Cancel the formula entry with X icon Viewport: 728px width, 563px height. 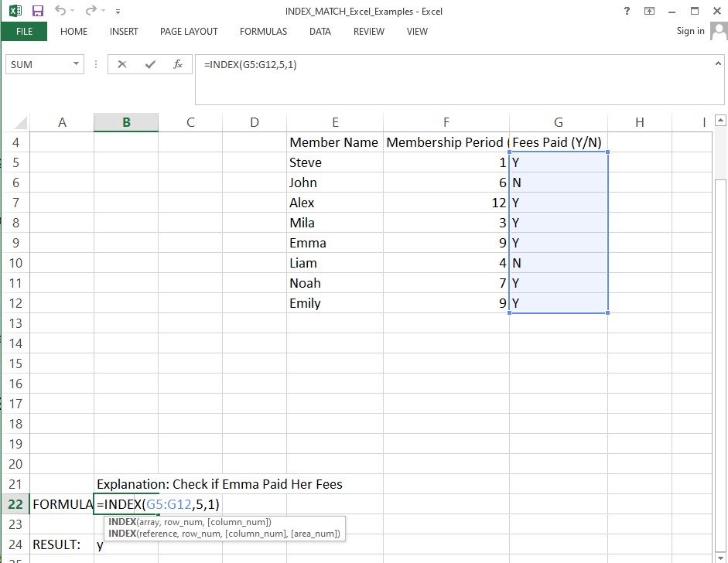pyautogui.click(x=122, y=65)
